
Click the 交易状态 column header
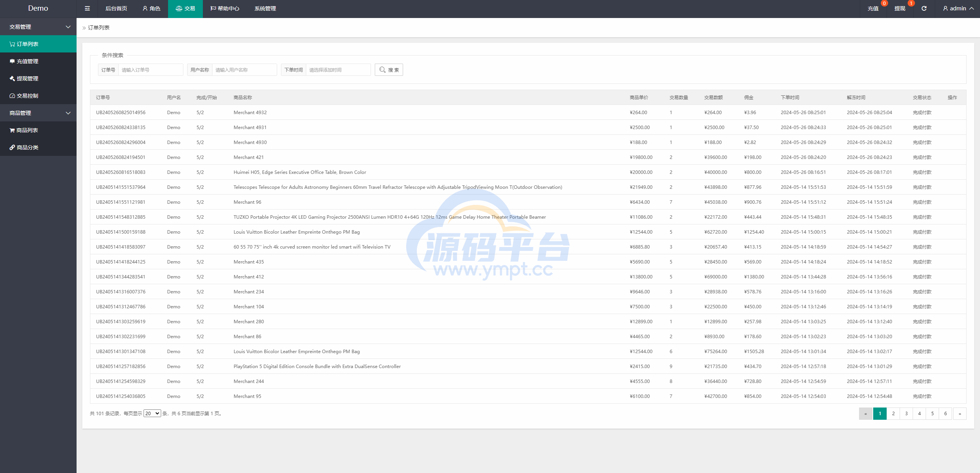coord(922,98)
